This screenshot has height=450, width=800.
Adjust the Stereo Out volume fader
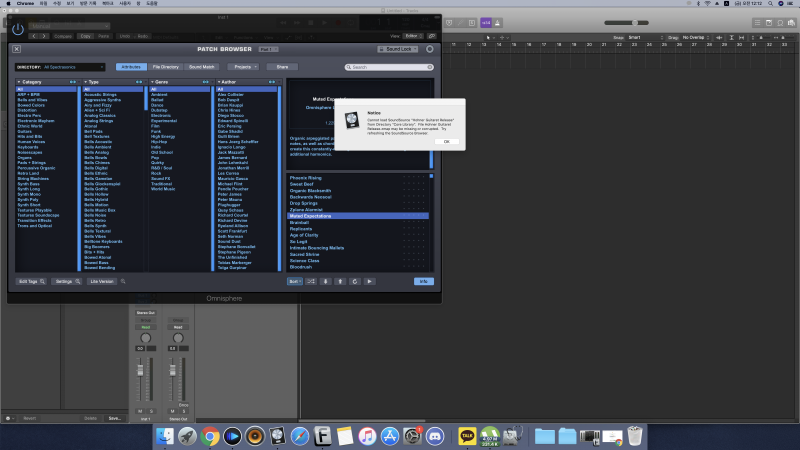click(172, 371)
